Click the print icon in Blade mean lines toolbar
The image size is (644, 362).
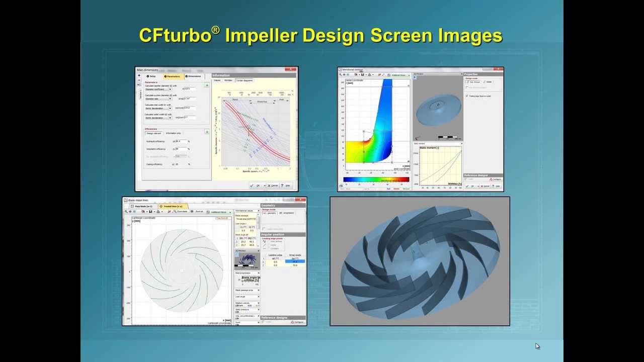pos(158,212)
